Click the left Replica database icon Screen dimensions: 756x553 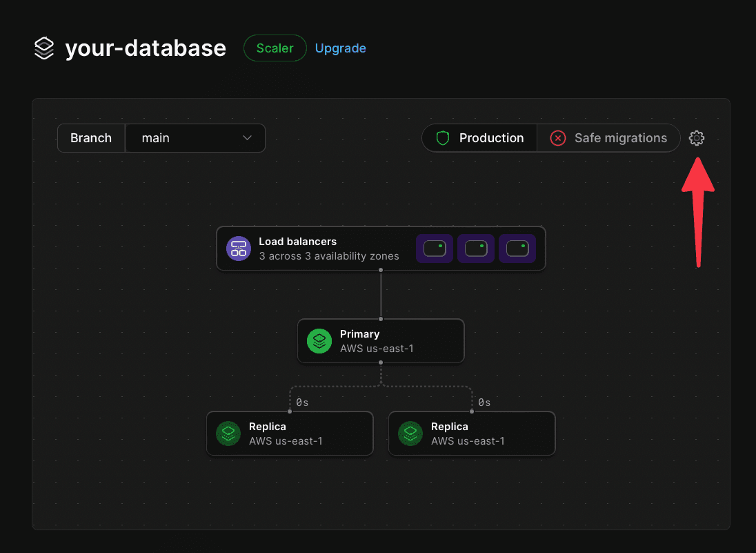pos(228,434)
